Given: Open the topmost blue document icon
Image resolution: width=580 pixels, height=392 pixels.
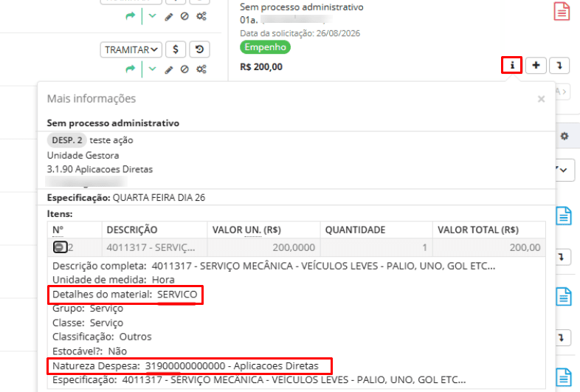Looking at the screenshot, I should [564, 216].
